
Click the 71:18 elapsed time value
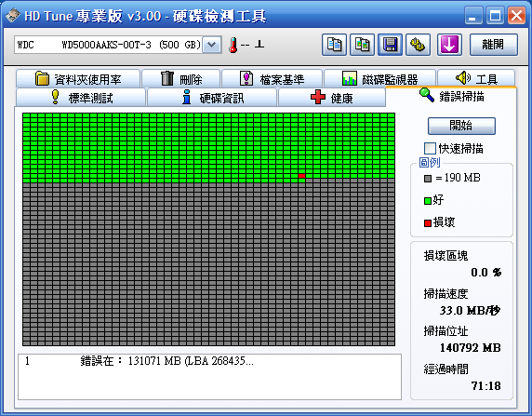(x=485, y=386)
